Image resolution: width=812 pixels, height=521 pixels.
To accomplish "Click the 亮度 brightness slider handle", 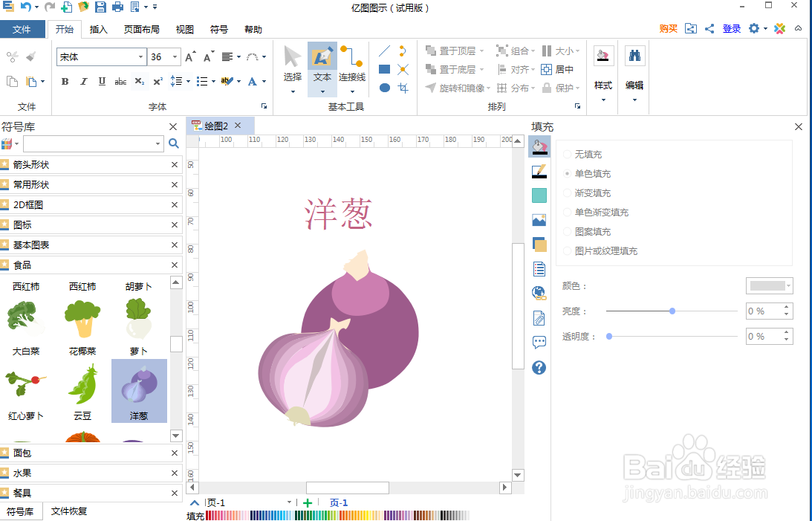I will click(x=672, y=311).
